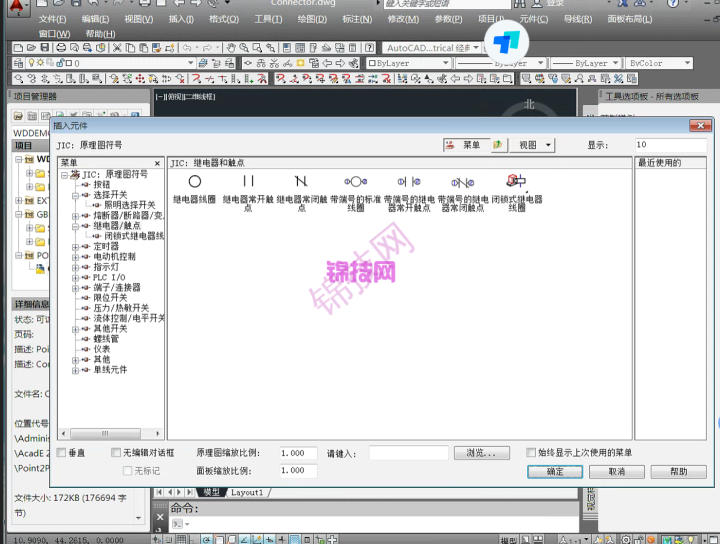Viewport: 720px width, 544px height.
Task: Close the 菜单 tree pane
Action: pyautogui.click(x=157, y=163)
